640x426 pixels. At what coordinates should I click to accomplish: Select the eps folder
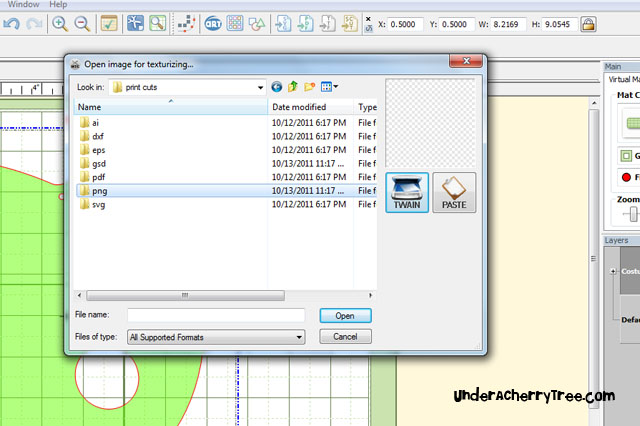[226, 150]
